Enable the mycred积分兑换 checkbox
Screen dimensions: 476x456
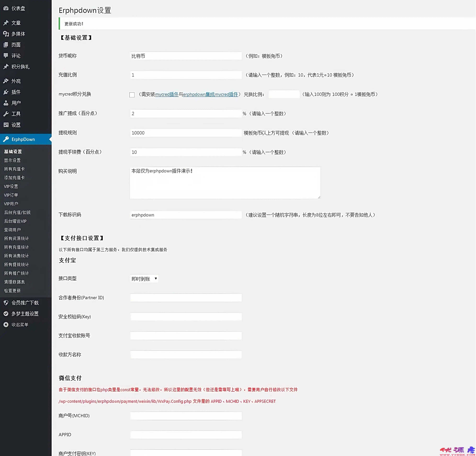click(x=132, y=95)
